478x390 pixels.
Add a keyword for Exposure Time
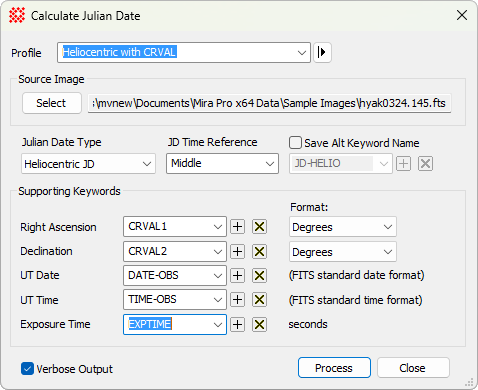(237, 324)
